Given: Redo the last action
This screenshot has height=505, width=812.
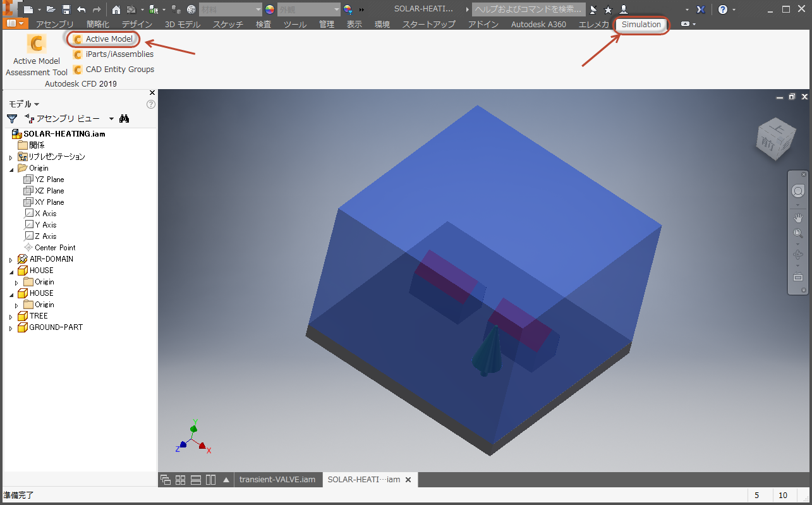Looking at the screenshot, I should (x=97, y=9).
